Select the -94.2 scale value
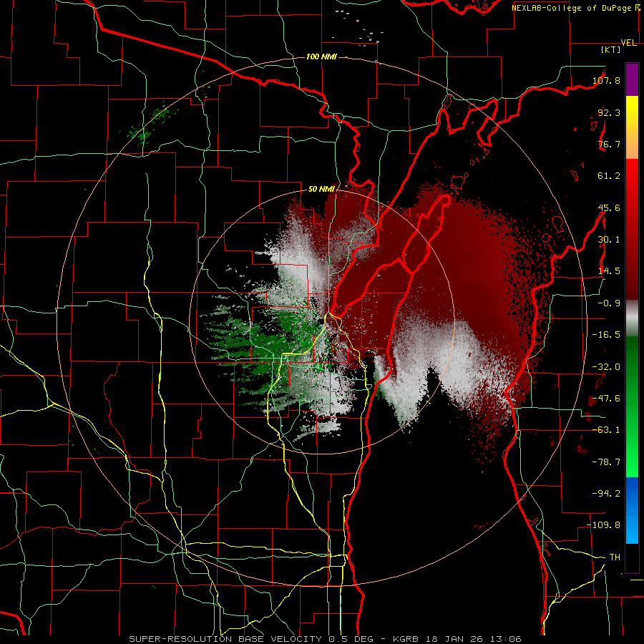This screenshot has width=644, height=644. (606, 494)
